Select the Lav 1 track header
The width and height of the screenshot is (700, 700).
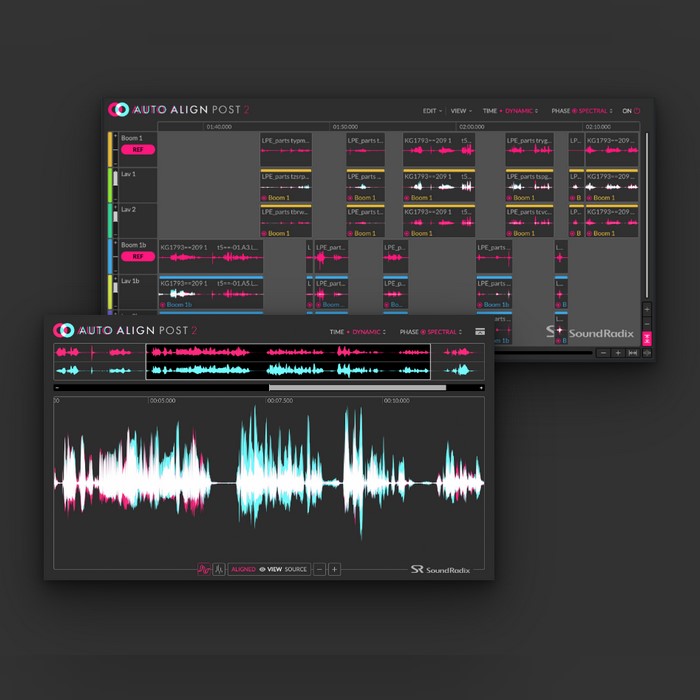coord(135,183)
